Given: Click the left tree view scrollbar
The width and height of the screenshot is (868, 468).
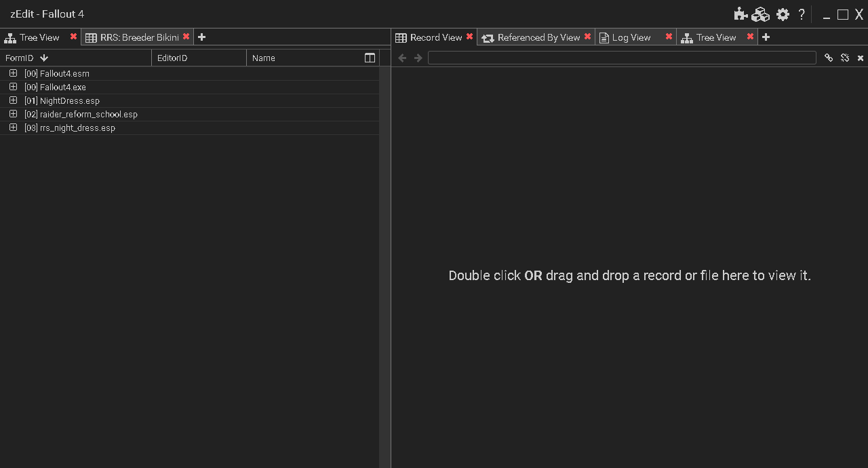Looking at the screenshot, I should (x=384, y=267).
